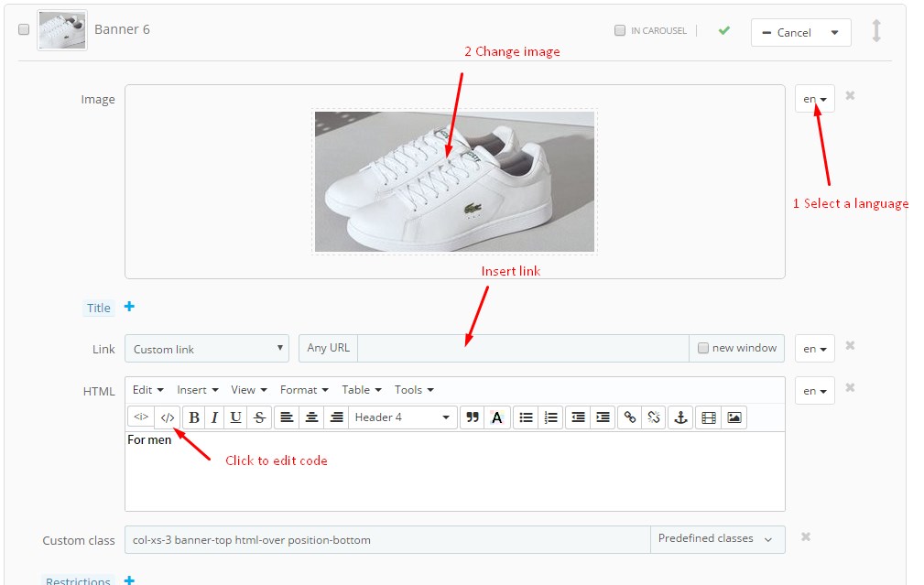The height and width of the screenshot is (585, 924).
Task: Click the Cancel button
Action: 787,32
